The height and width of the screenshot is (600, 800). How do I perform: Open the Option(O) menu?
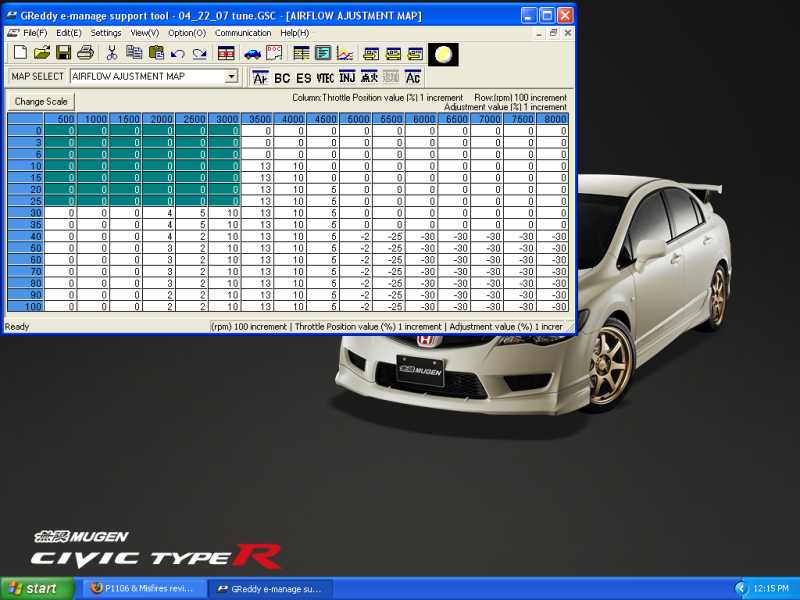[x=187, y=33]
